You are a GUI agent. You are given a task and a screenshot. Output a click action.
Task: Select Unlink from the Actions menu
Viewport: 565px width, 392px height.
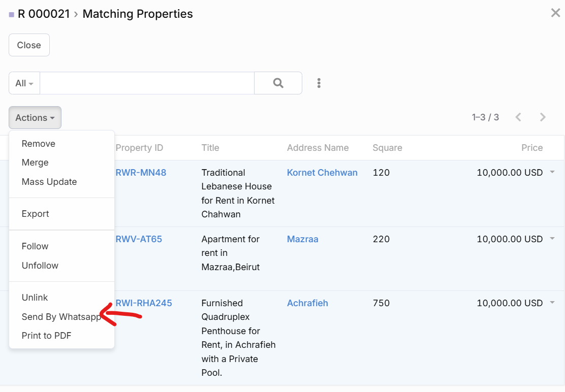(35, 298)
